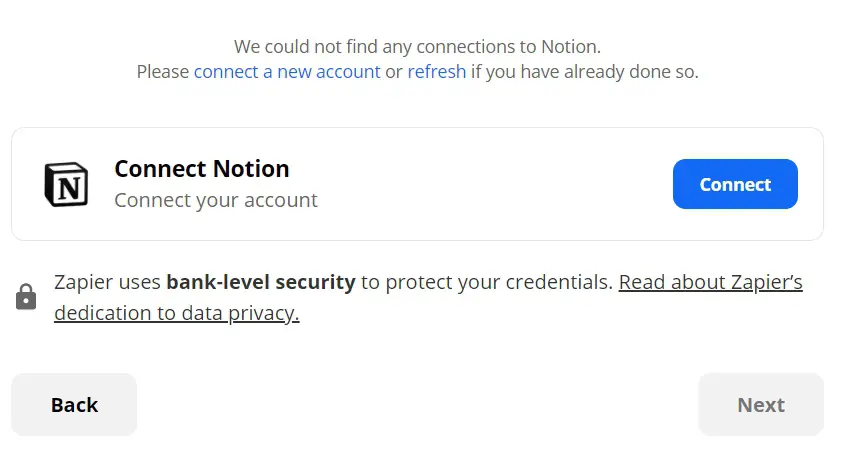Click the 'Connect your account' subtitle
Image resolution: width=860 pixels, height=467 pixels.
[x=216, y=200]
